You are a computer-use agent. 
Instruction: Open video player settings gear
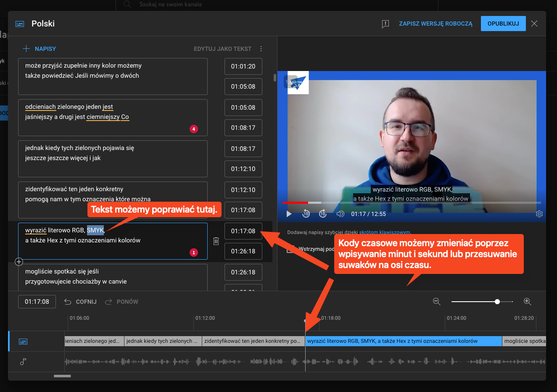pyautogui.click(x=539, y=214)
